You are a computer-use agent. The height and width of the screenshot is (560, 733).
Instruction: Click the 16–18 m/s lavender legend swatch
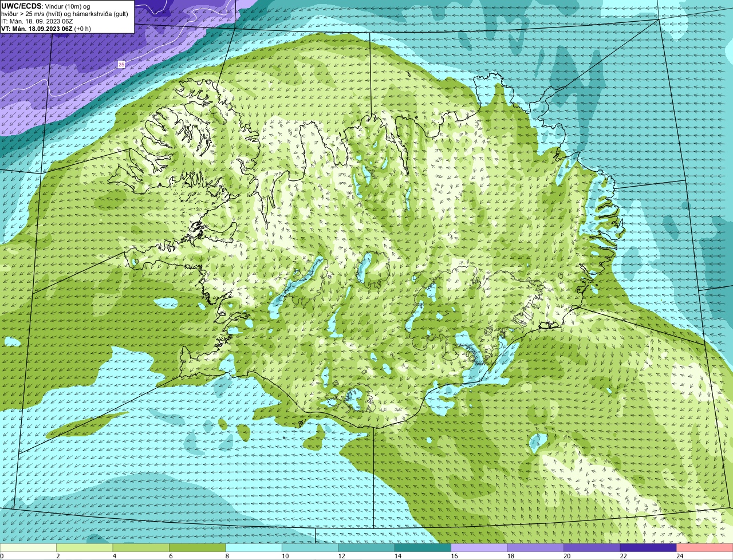tap(479, 548)
